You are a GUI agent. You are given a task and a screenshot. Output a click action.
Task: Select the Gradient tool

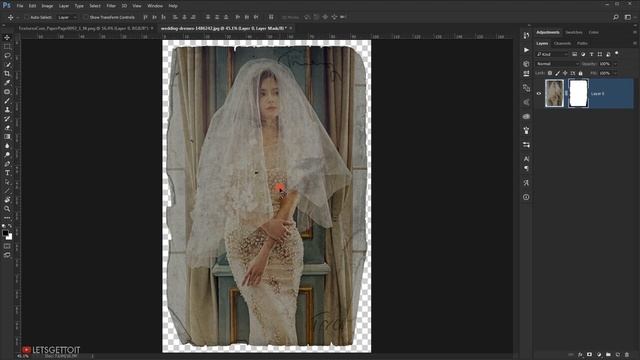7,137
